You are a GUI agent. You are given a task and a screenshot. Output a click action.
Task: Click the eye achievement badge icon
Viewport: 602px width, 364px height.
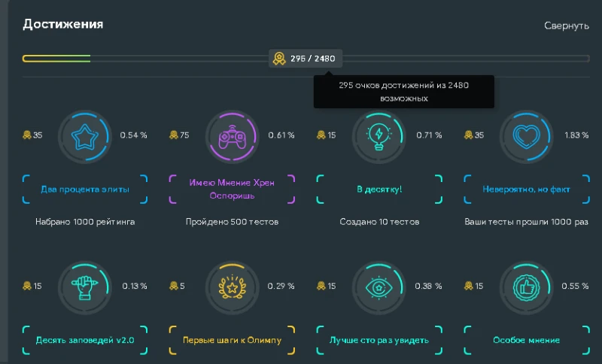point(379,287)
